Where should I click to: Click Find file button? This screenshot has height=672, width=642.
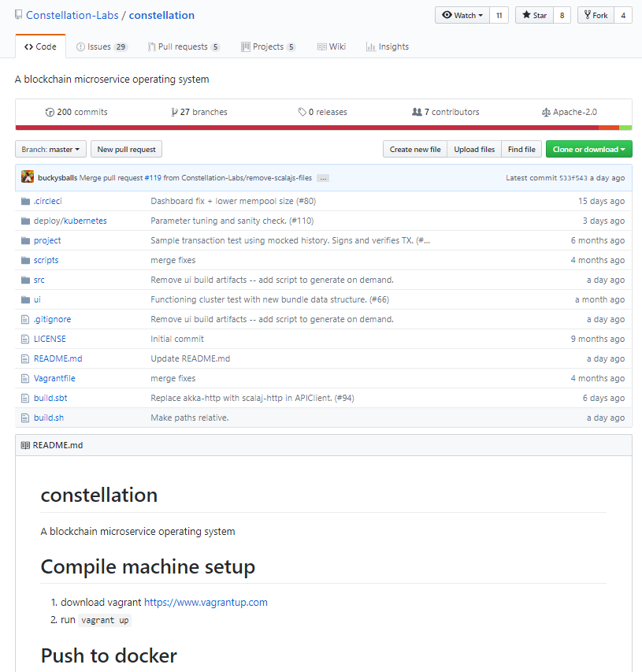click(x=521, y=149)
